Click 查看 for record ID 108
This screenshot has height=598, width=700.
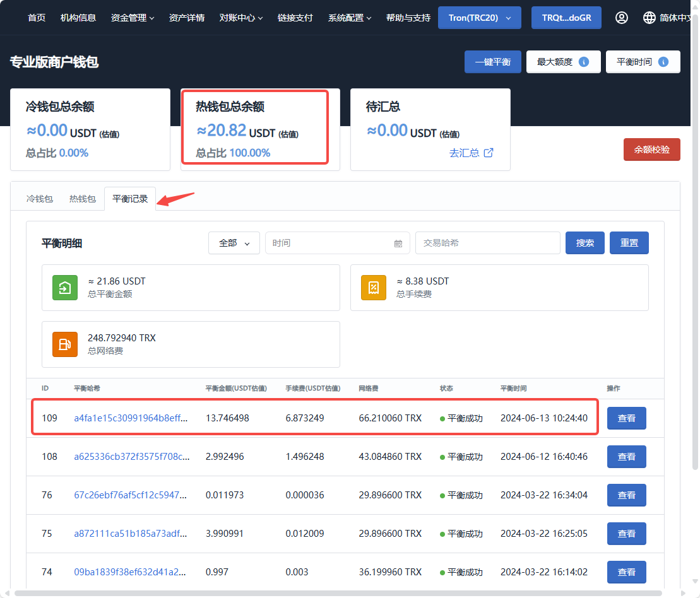626,457
